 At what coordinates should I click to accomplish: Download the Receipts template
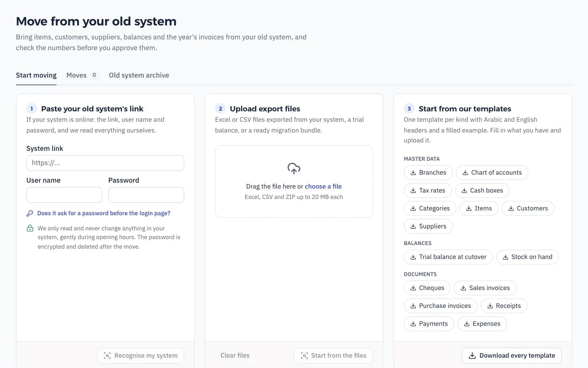coord(504,306)
